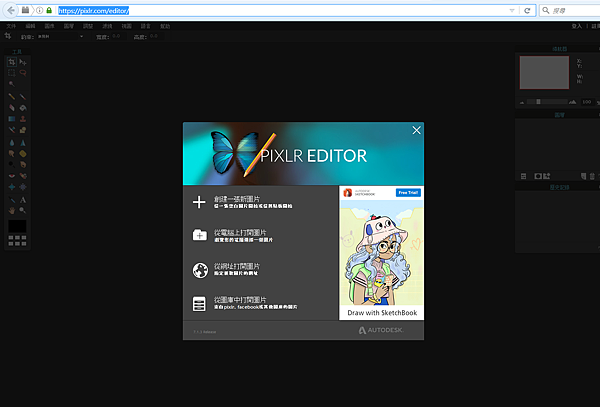This screenshot has width=600, height=407.
Task: Select the Eraser tool
Action: [12, 108]
